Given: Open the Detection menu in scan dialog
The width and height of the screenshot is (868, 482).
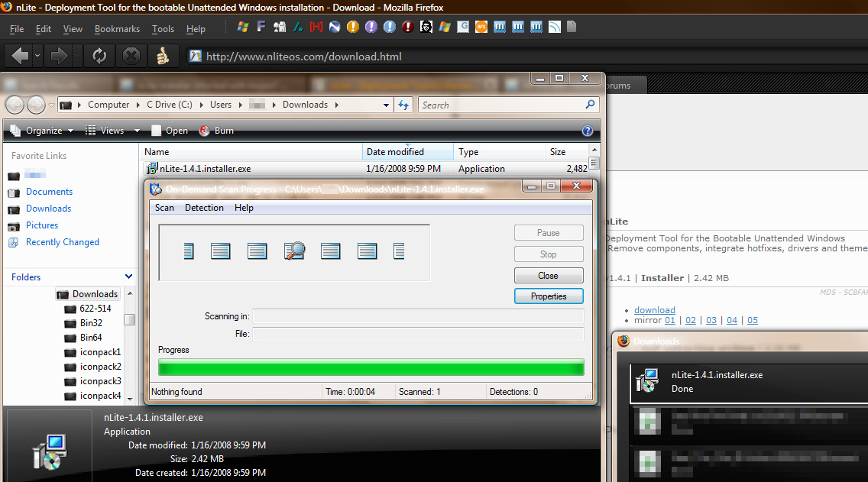Looking at the screenshot, I should (204, 208).
